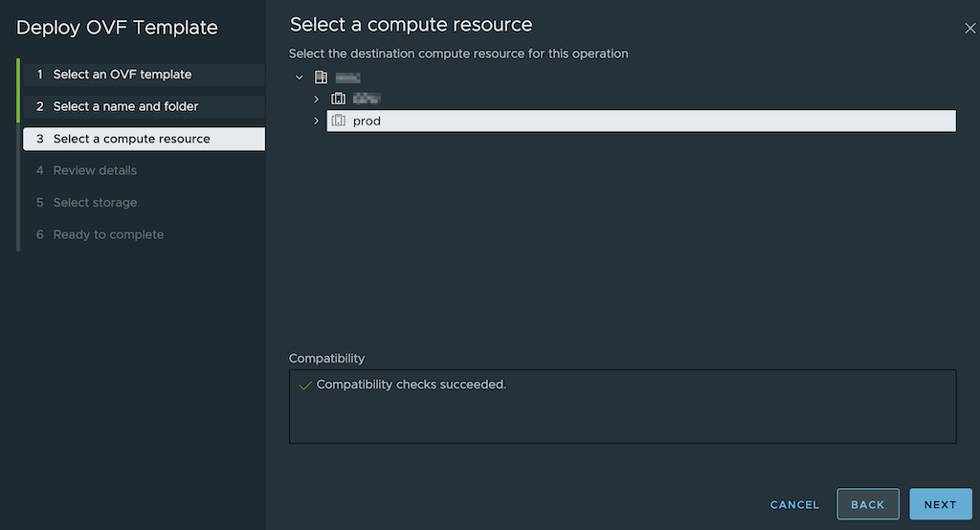Click the green compatibility checkmark icon
The image size is (980, 530).
point(305,385)
